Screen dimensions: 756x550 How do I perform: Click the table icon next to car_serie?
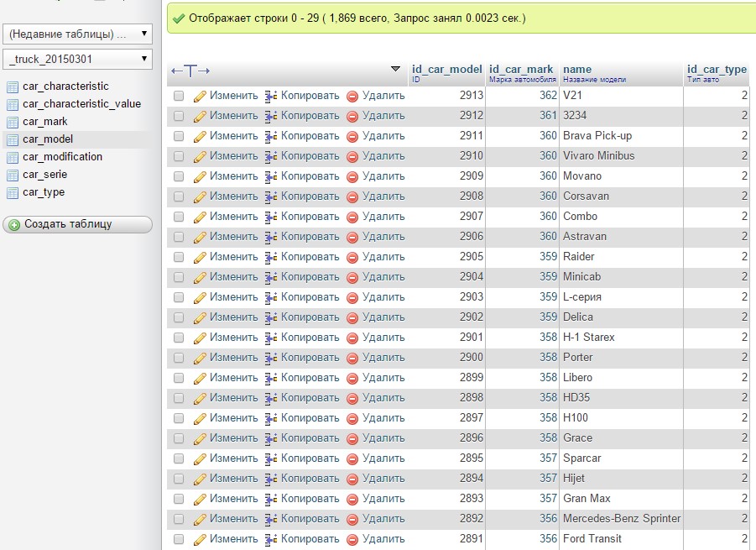13,175
